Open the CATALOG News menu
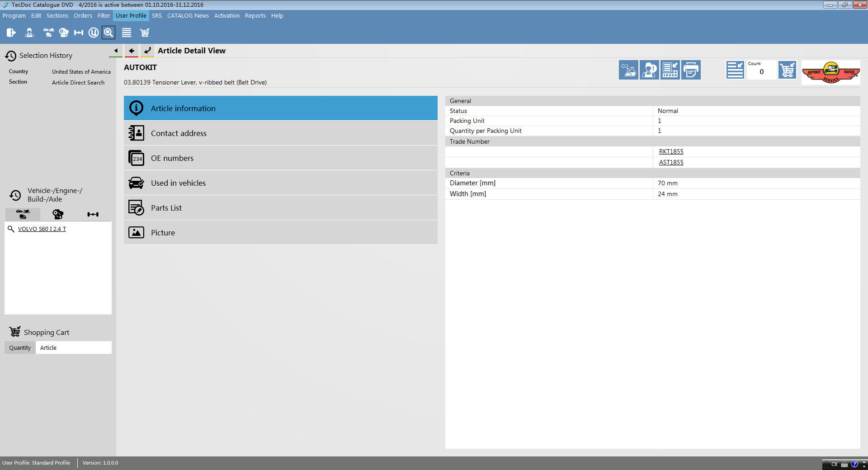Viewport: 868px width, 470px height. tap(188, 15)
